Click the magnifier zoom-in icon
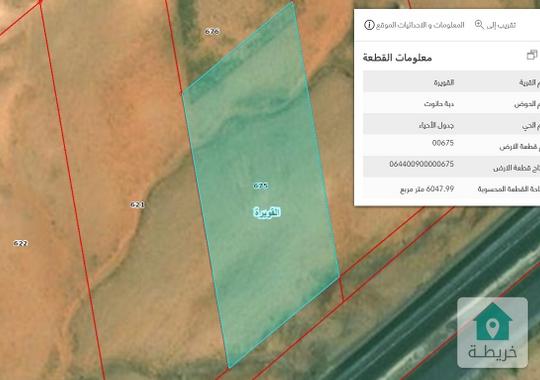This screenshot has width=540, height=380. click(479, 25)
